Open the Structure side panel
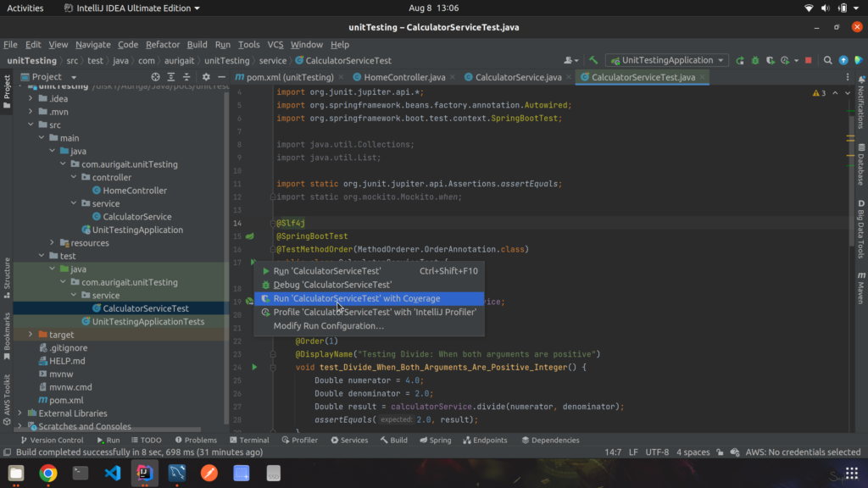The height and width of the screenshot is (488, 868). click(7, 278)
